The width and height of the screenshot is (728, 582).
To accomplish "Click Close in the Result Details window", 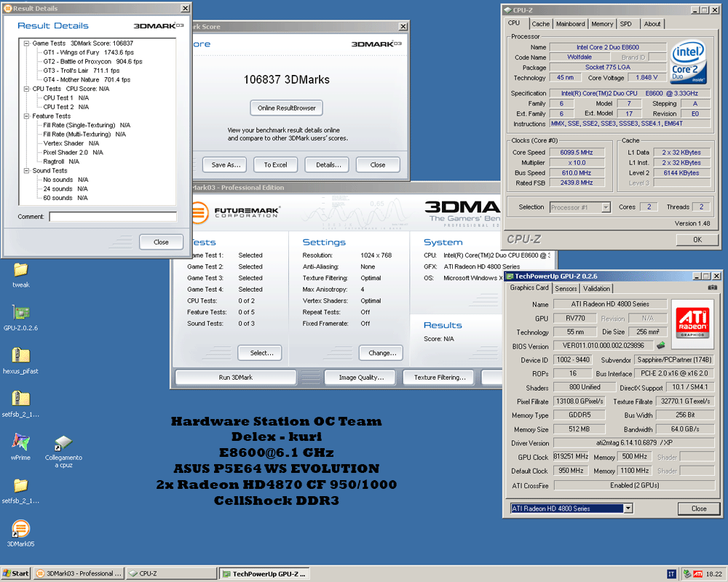I will tap(161, 242).
